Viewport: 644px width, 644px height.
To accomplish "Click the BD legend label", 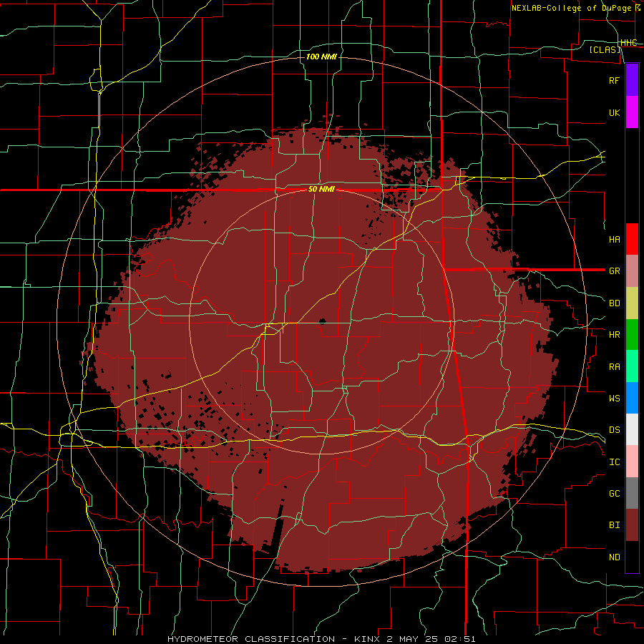I will coord(614,303).
